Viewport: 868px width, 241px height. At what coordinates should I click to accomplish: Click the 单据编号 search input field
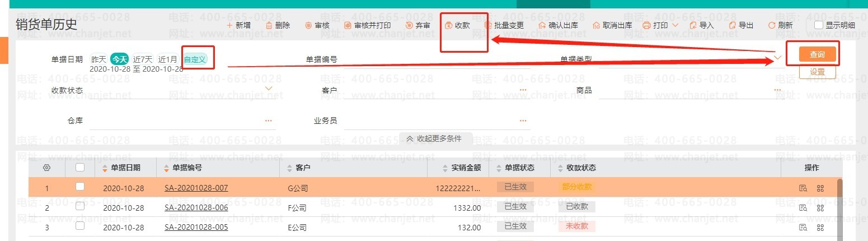(438, 59)
